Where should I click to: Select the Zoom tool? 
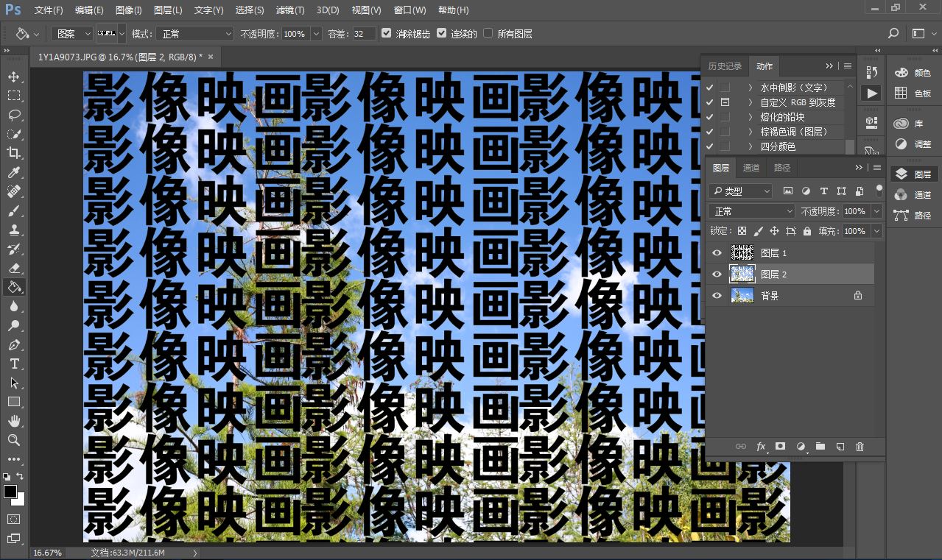14,440
